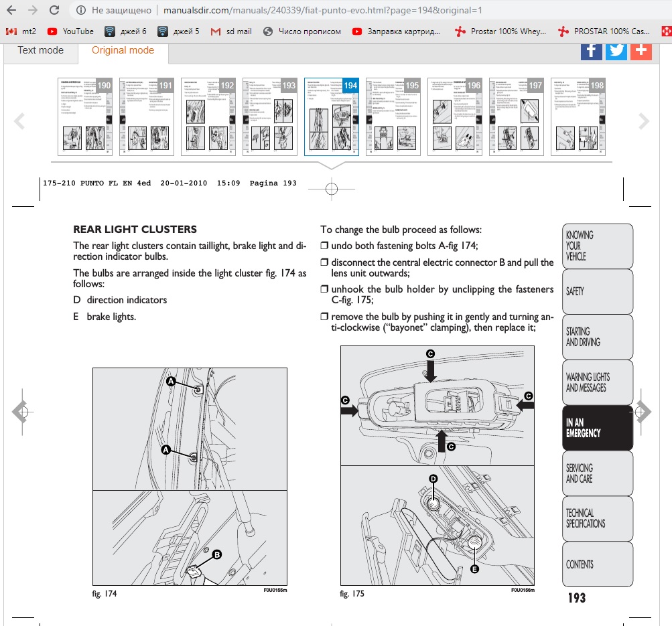The height and width of the screenshot is (626, 672).
Task: Click the browser back arrow
Action: point(11,11)
